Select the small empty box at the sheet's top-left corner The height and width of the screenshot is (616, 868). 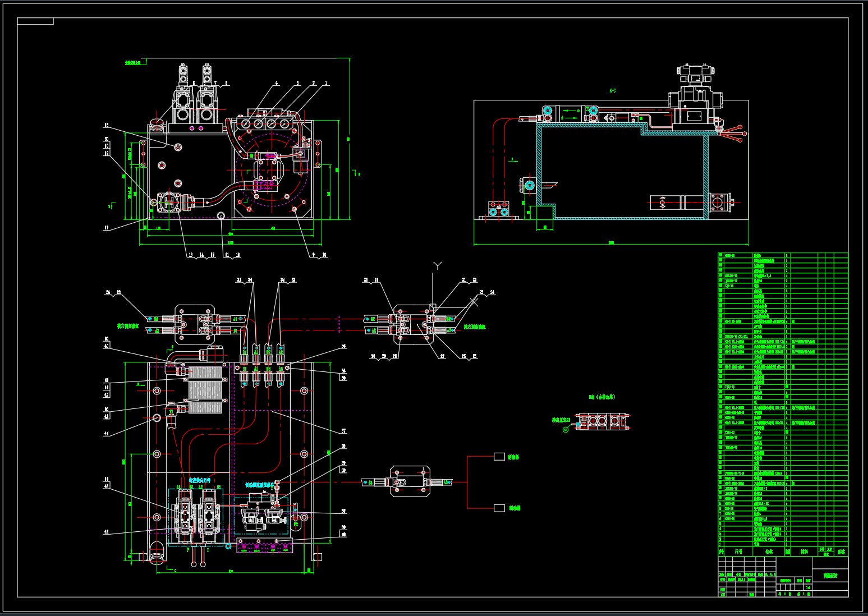tap(35, 21)
